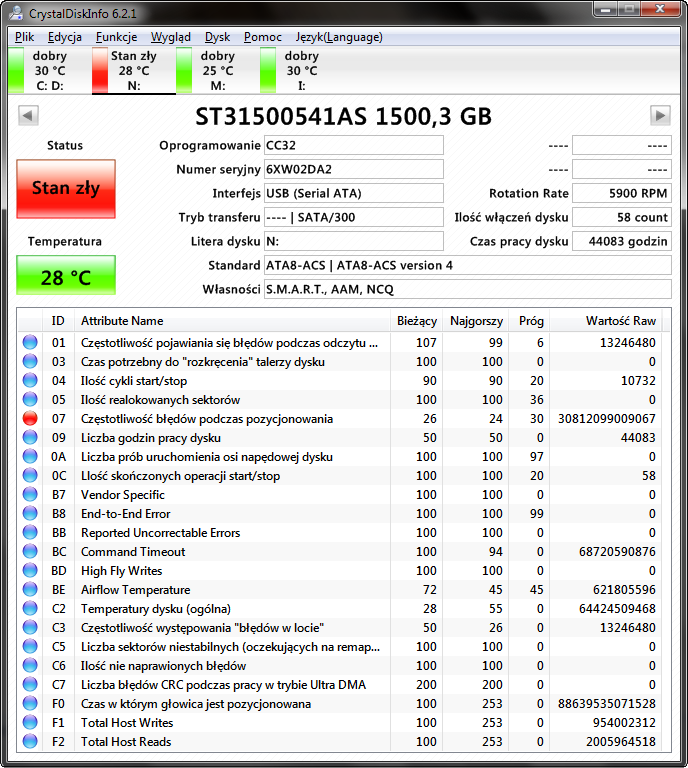The width and height of the screenshot is (688, 768).
Task: Click the Standard field ATA8-ACS
Action: click(x=468, y=265)
